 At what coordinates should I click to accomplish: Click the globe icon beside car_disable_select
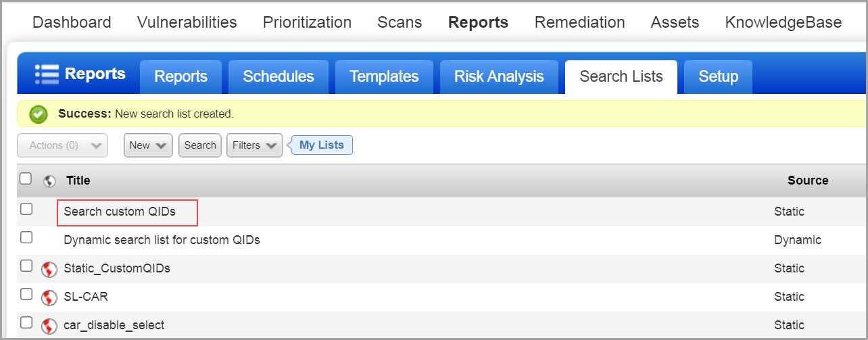click(x=49, y=326)
